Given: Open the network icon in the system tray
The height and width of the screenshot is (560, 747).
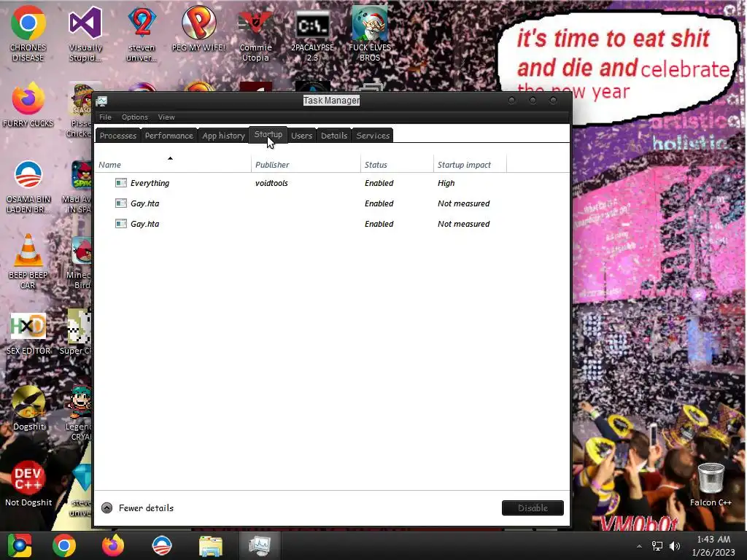Looking at the screenshot, I should 657,546.
